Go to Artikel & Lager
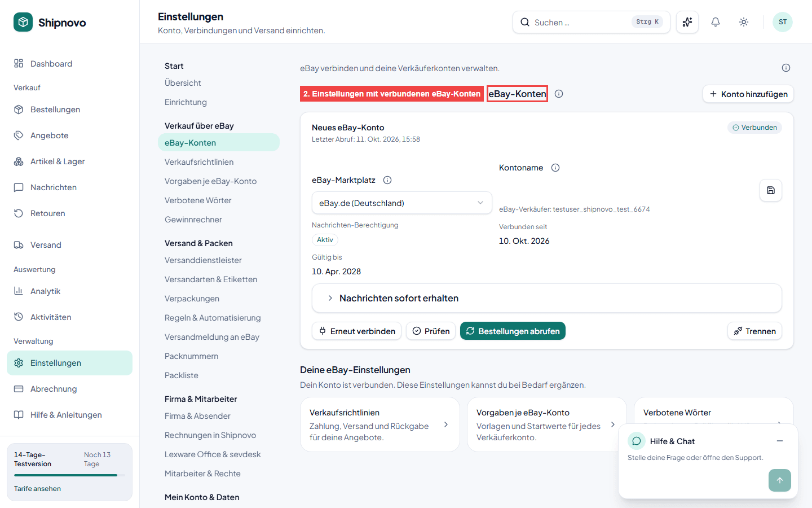 [x=69, y=161]
